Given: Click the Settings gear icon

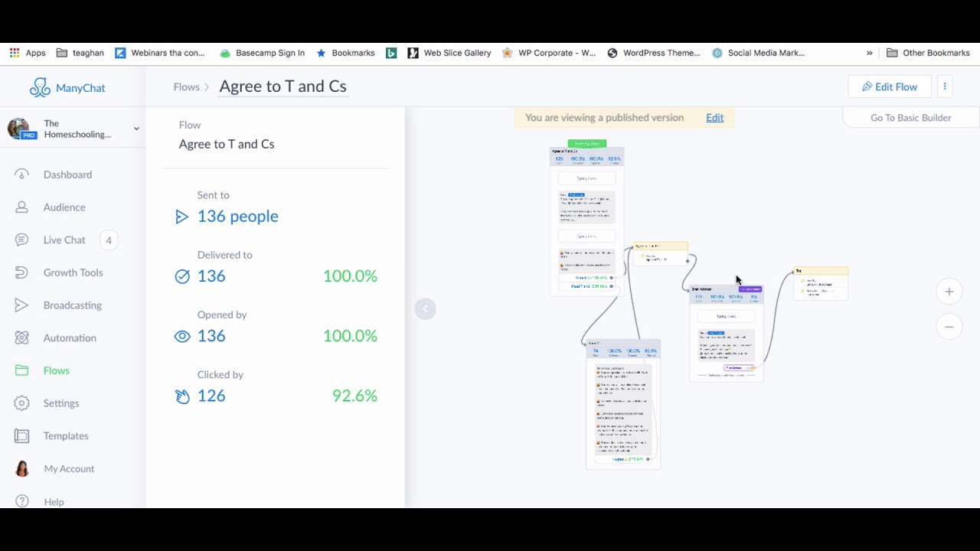Looking at the screenshot, I should click(21, 403).
